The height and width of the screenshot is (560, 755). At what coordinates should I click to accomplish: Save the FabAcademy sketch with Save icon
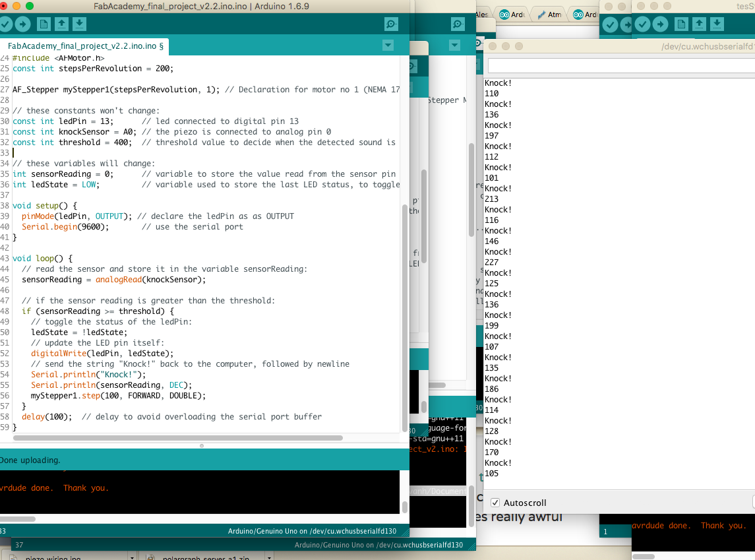tap(79, 24)
